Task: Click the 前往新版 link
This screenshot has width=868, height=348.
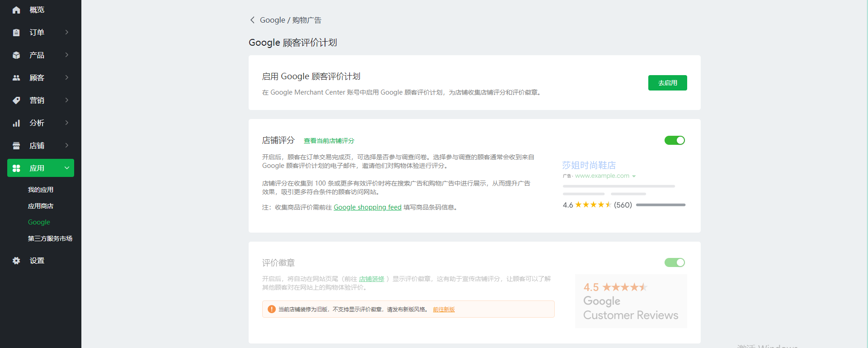Action: (x=444, y=310)
